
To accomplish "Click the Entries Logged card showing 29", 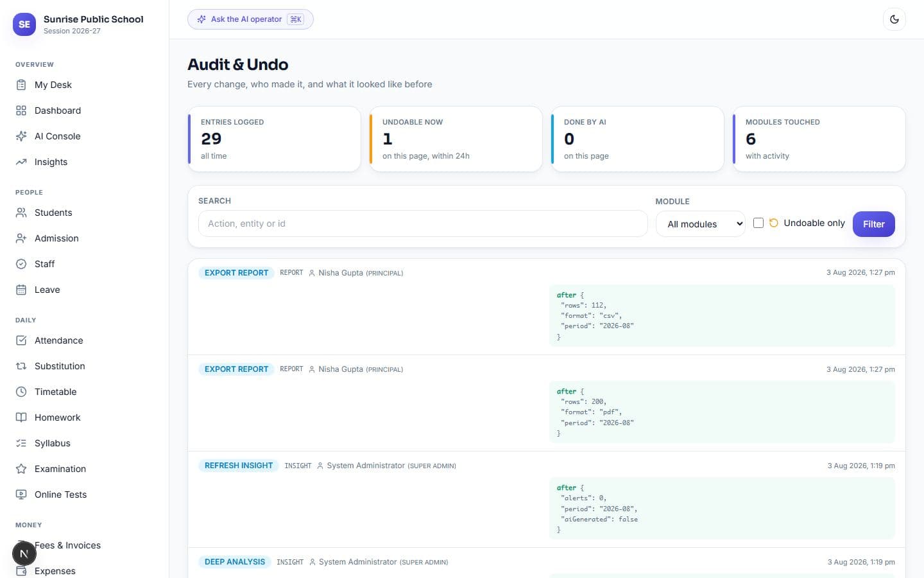I will pos(274,139).
